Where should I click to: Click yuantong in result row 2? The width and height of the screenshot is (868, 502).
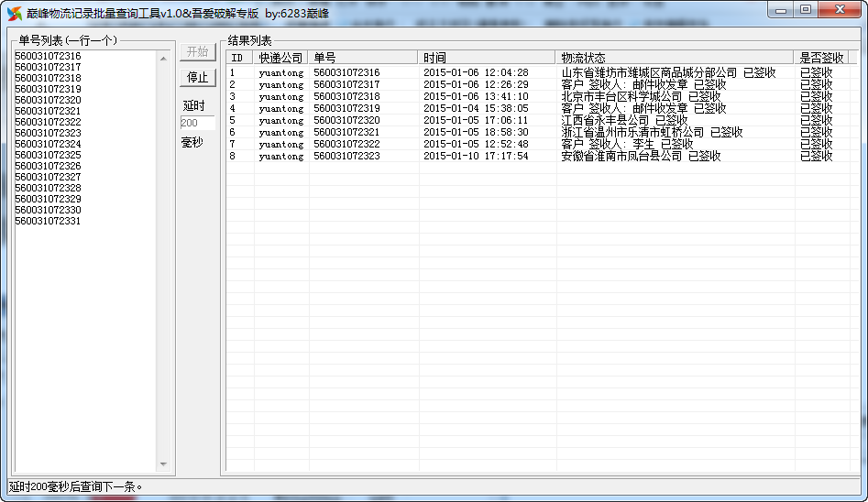tap(281, 84)
